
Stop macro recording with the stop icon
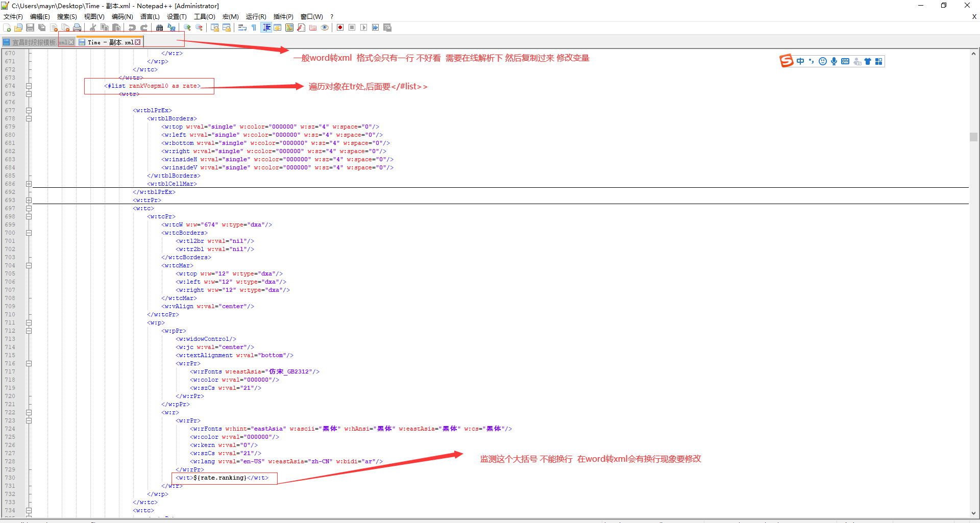pos(352,28)
